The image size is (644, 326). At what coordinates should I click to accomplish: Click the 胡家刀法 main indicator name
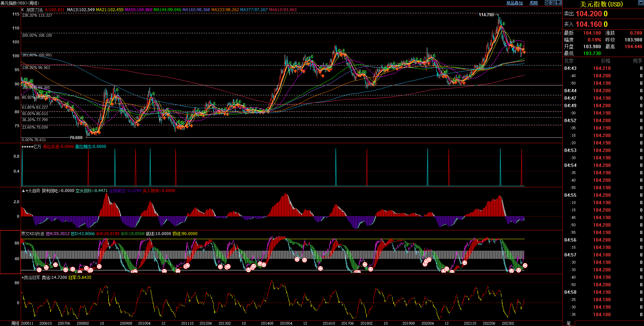click(x=35, y=10)
